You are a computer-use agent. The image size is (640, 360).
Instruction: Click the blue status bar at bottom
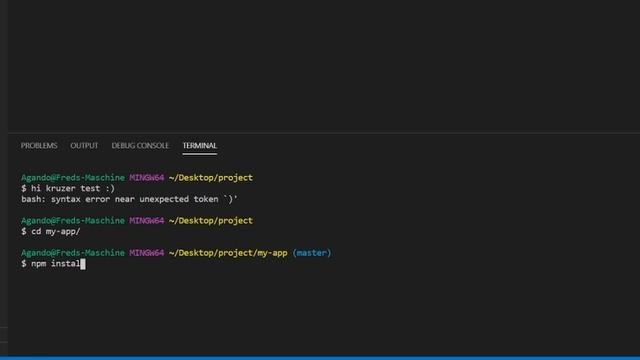(x=320, y=358)
